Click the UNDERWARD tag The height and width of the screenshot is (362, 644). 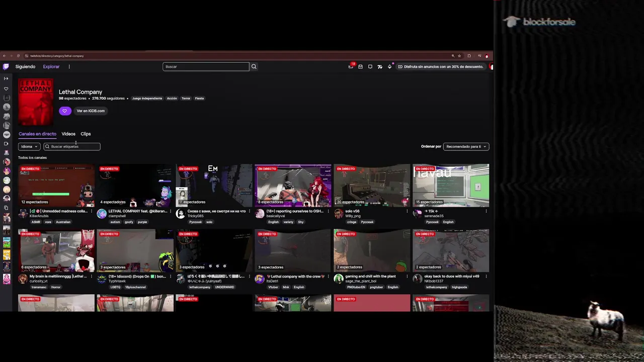224,287
